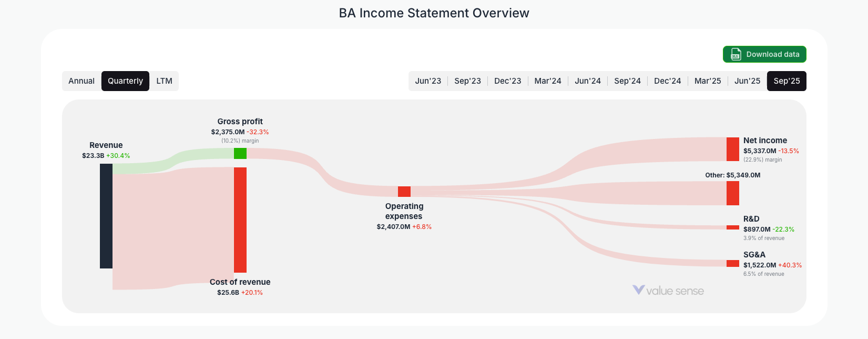Select the Sep'25 quarter
868x339 pixels.
[x=787, y=81]
